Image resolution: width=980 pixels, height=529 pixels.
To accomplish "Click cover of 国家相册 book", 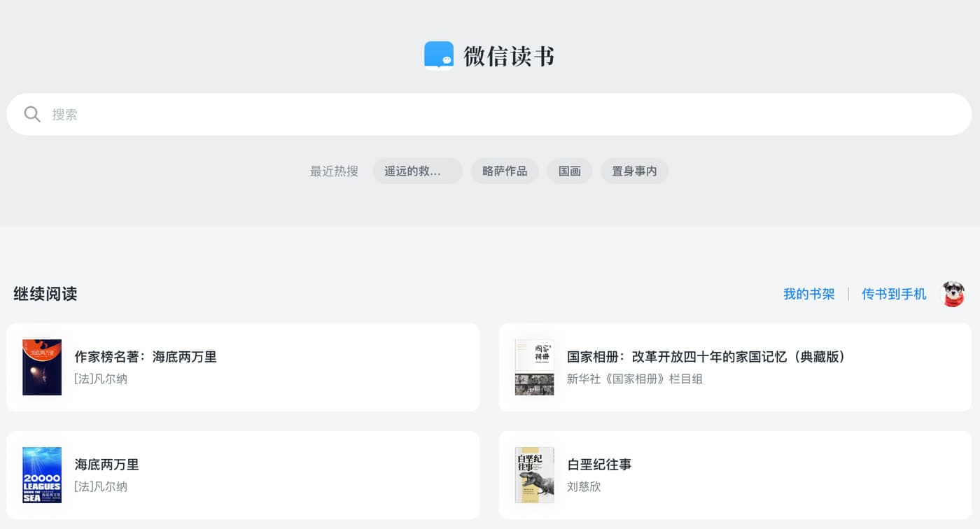I will click(535, 367).
